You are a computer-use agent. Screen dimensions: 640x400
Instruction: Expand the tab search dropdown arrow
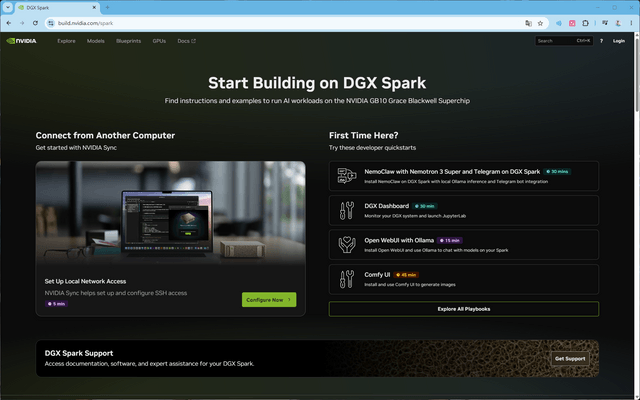point(8,7)
